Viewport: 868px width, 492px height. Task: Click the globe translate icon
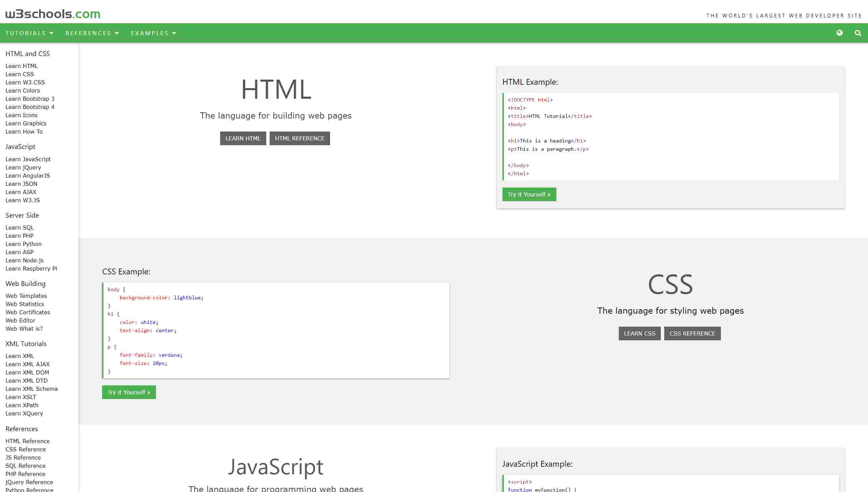pyautogui.click(x=839, y=33)
